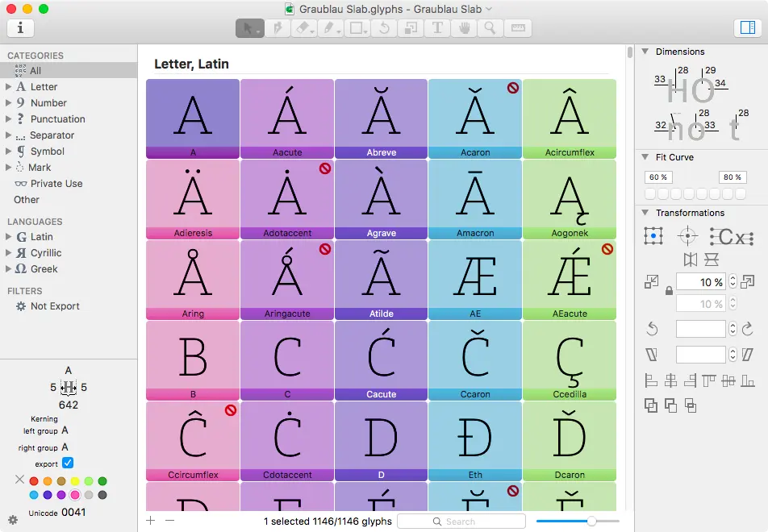The width and height of the screenshot is (768, 532).
Task: Add a new glyph with plus button
Action: [x=150, y=520]
